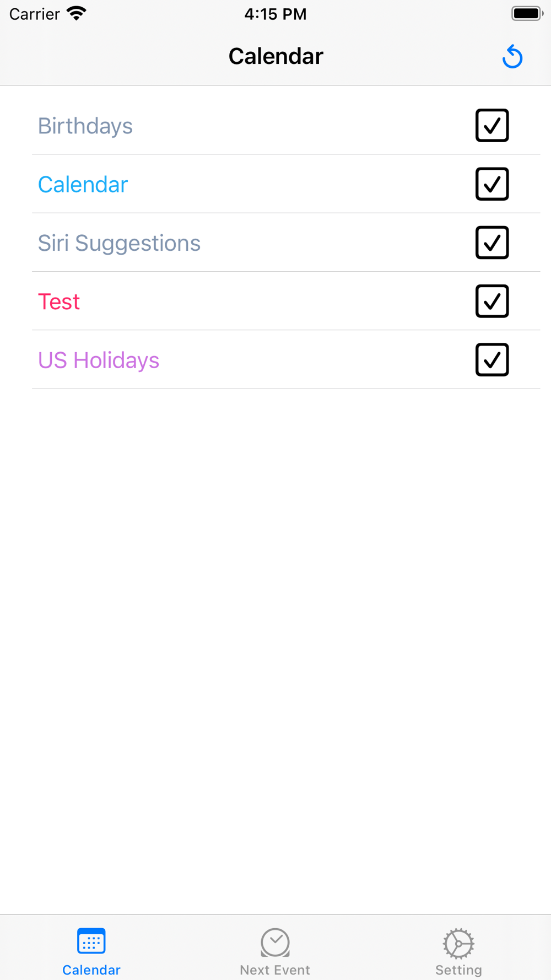Screen dimensions: 551x980
Task: Tap the Birthdays list label
Action: pyautogui.click(x=85, y=126)
